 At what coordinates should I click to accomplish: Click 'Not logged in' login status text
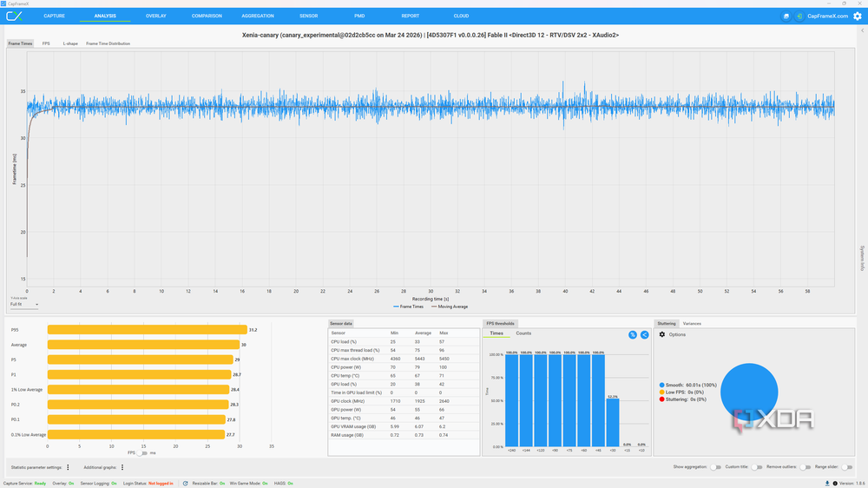click(x=161, y=483)
